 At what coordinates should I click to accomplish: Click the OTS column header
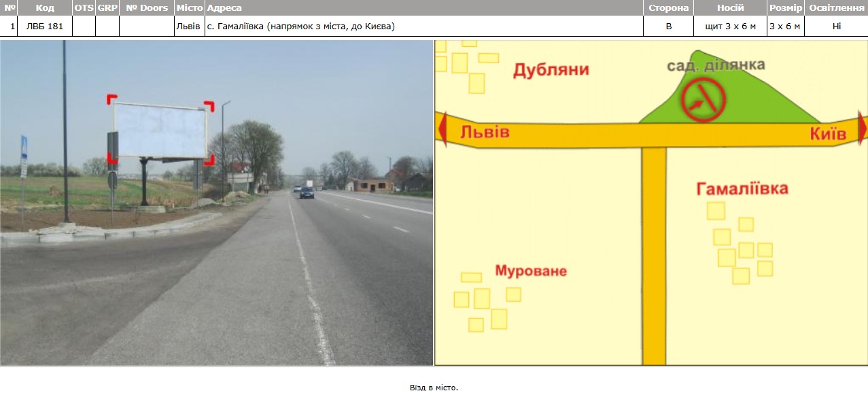click(84, 7)
